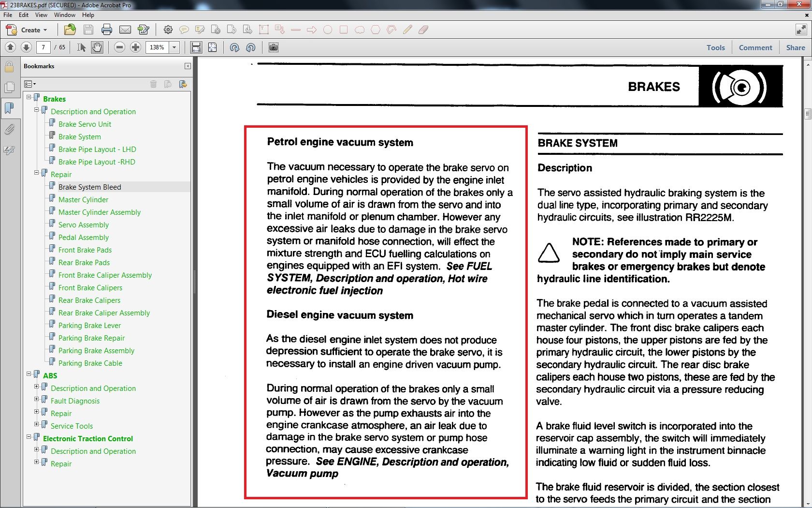812x508 pixels.
Task: Rotate page counterclockwise
Action: tap(251, 47)
